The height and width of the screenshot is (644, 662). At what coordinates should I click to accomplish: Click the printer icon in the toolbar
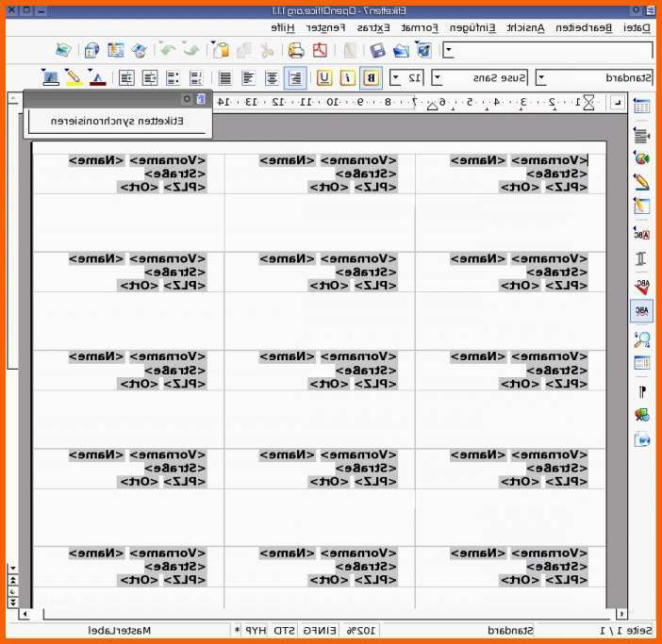click(x=296, y=50)
